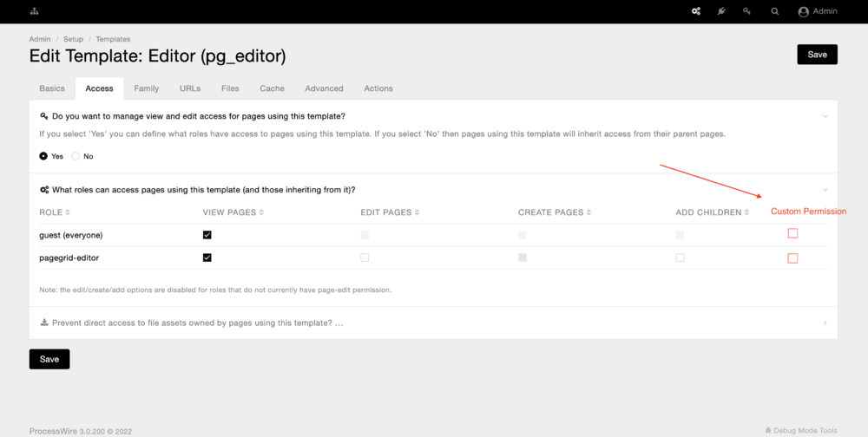Screen dimensions: 868x437
Task: Switch to the Basics tab
Action: coord(52,88)
